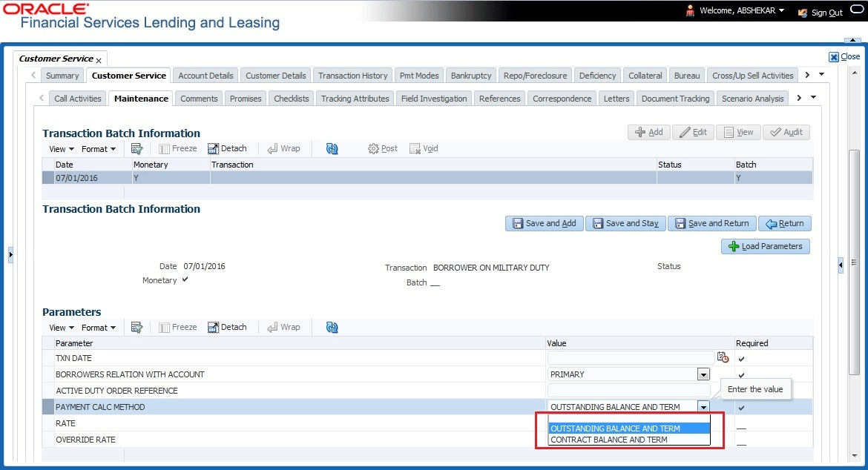Click Add button

649,132
